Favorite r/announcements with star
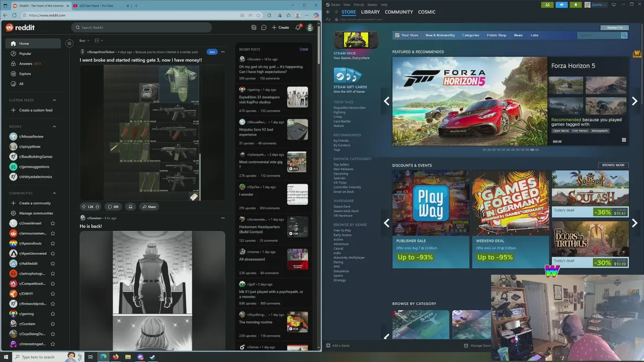Screen dimensions: 644x362 (53, 233)
